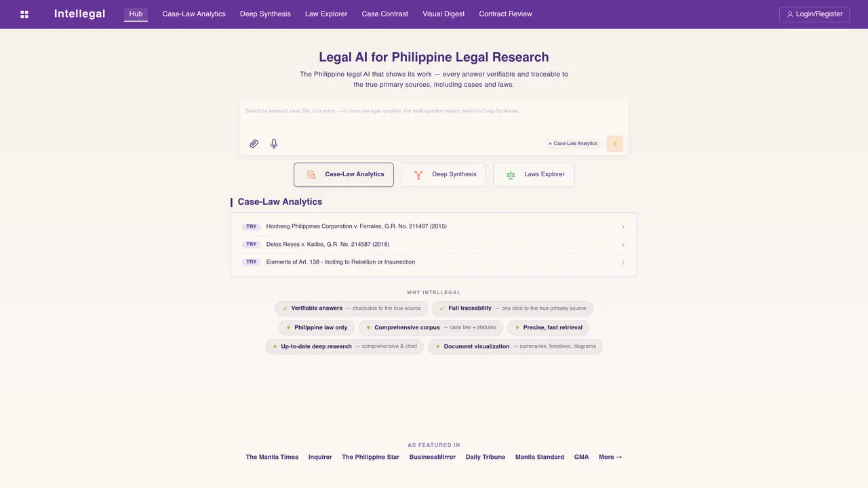Screen dimensions: 868x488
Task: Click the paperclip attach file icon
Action: tap(254, 144)
